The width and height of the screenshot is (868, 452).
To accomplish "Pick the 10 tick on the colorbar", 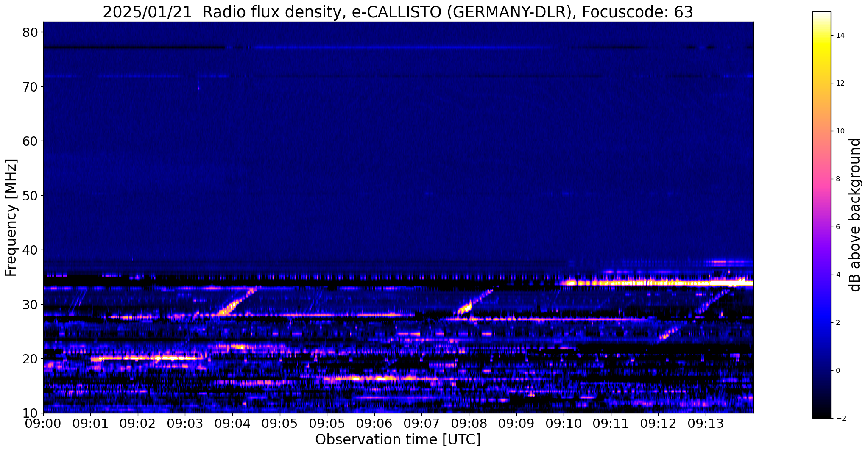I will 840,131.
